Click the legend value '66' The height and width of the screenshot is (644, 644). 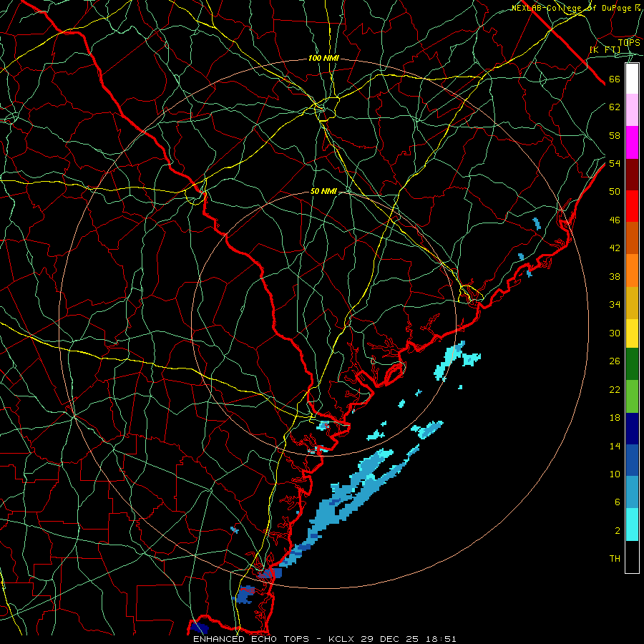[x=615, y=79]
